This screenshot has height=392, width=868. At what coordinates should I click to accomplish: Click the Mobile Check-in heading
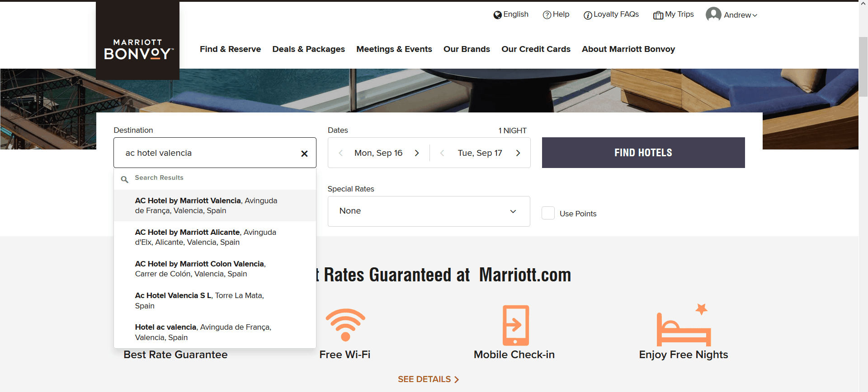pos(514,355)
